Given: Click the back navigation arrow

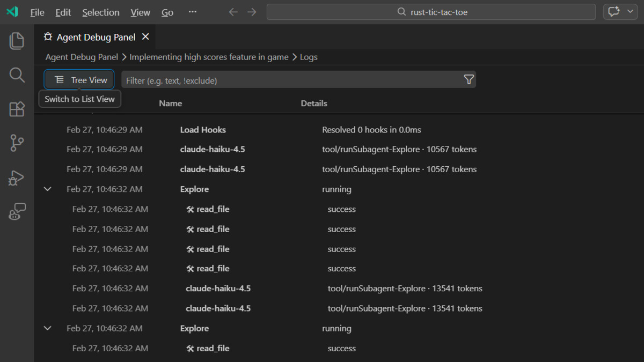Looking at the screenshot, I should tap(233, 11).
